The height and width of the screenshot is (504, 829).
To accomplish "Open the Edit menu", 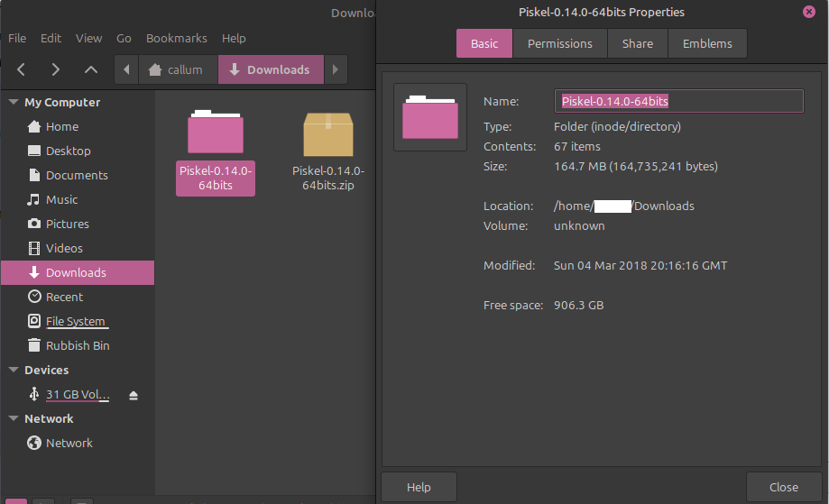I will (x=51, y=38).
